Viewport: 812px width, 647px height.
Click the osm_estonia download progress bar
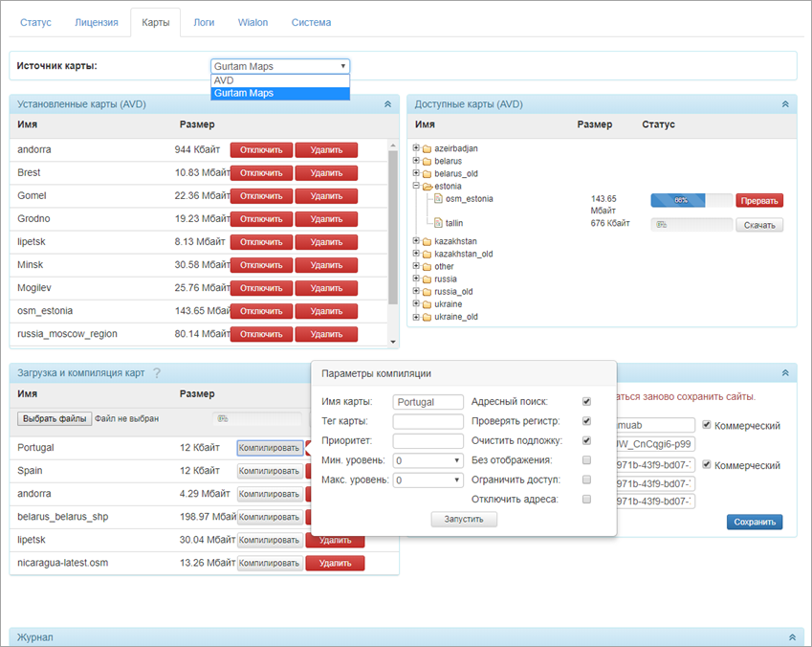point(691,201)
